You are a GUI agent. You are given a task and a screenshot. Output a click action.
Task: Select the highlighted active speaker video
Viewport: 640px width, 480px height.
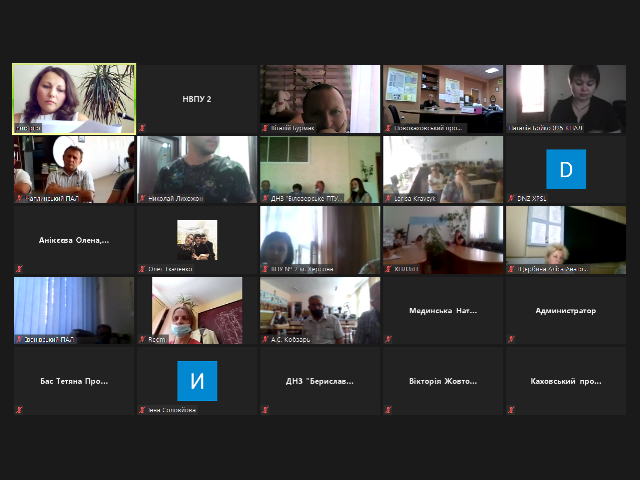(74, 98)
